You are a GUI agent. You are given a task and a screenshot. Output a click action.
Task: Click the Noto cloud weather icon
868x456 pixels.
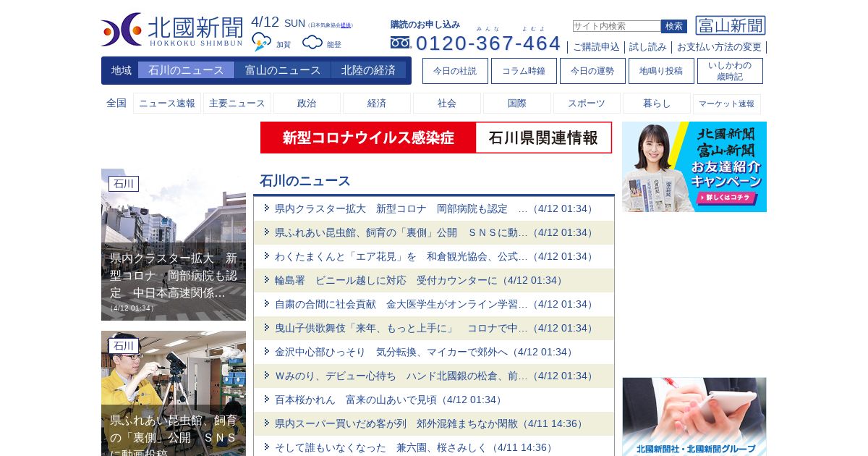click(312, 42)
